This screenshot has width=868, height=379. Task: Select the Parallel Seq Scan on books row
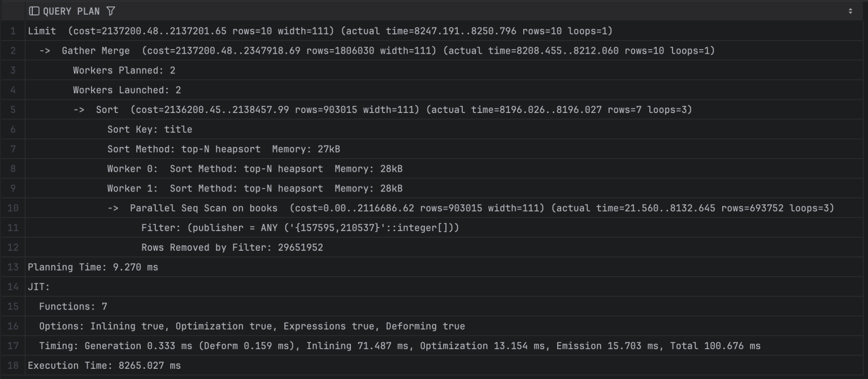click(x=470, y=208)
